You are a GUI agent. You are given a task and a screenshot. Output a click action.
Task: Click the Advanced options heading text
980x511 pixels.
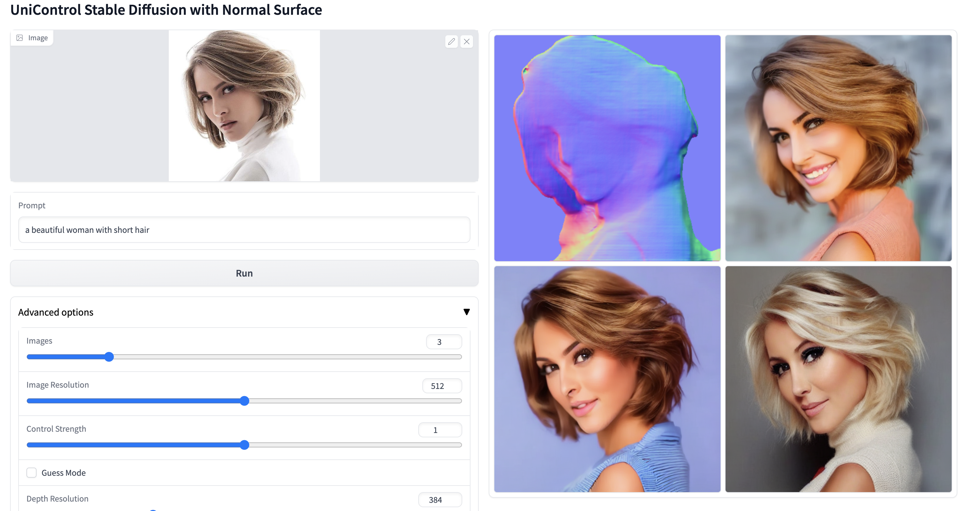pos(55,312)
